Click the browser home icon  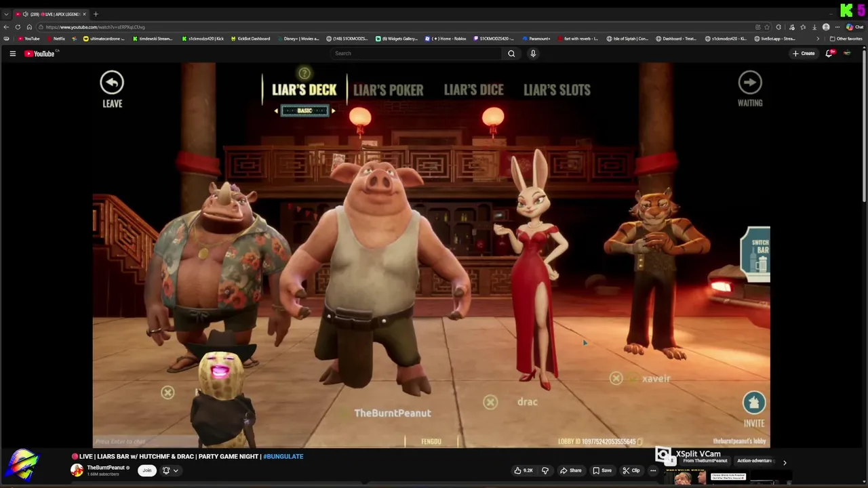29,27
